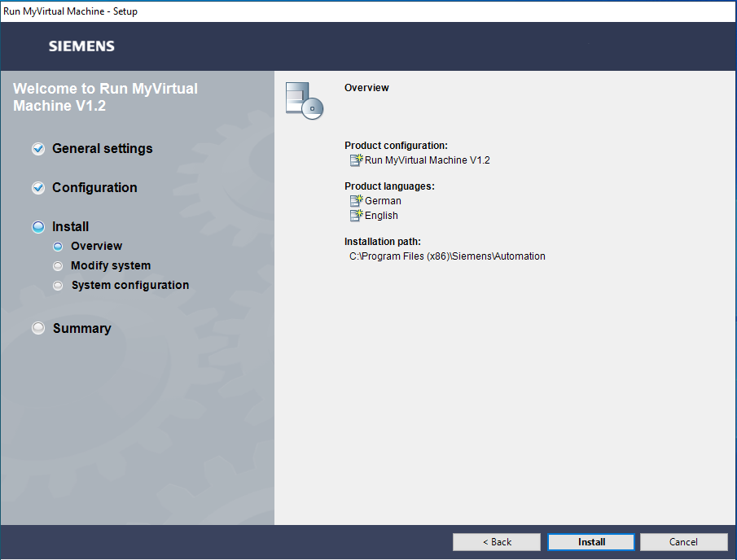Click the Run MyVirtual Machine V1.2 entry text
The width and height of the screenshot is (737, 560).
427,160
